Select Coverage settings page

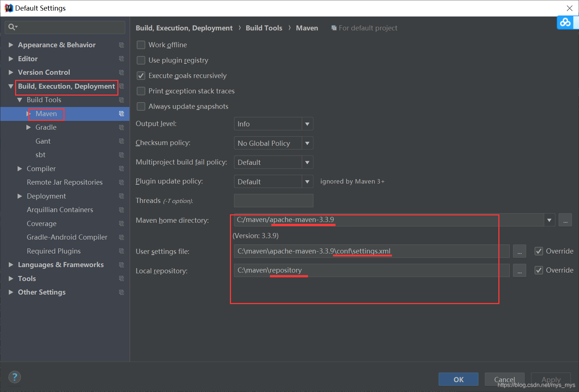pyautogui.click(x=41, y=223)
